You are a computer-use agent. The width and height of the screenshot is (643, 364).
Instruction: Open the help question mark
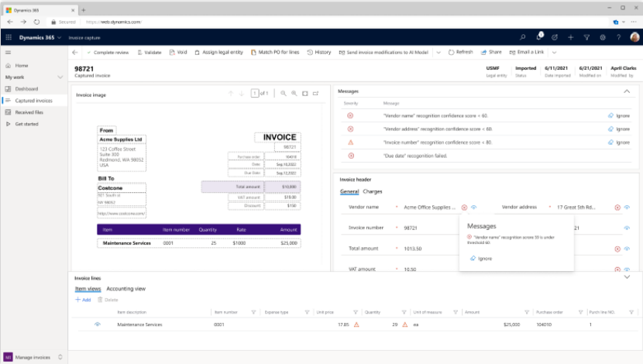[618, 37]
